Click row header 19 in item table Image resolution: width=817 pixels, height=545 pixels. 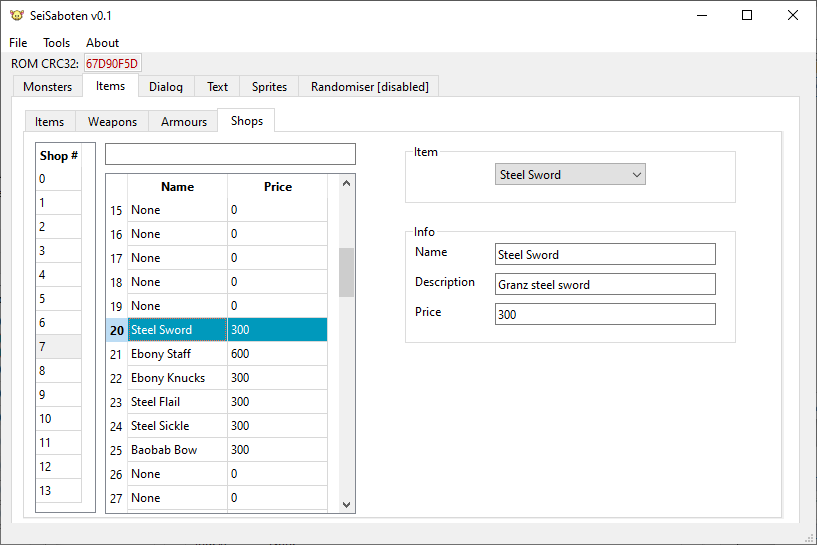117,306
